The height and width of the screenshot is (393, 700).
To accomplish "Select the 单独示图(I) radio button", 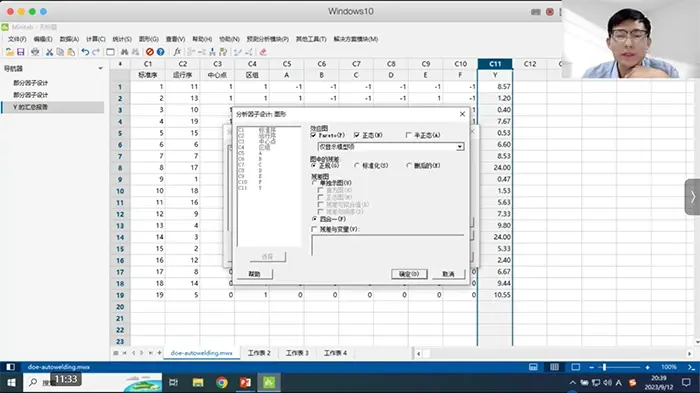I will click(x=315, y=183).
